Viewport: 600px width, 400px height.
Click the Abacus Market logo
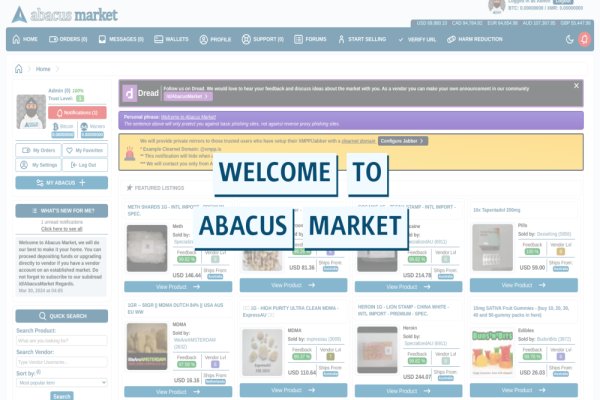64,15
